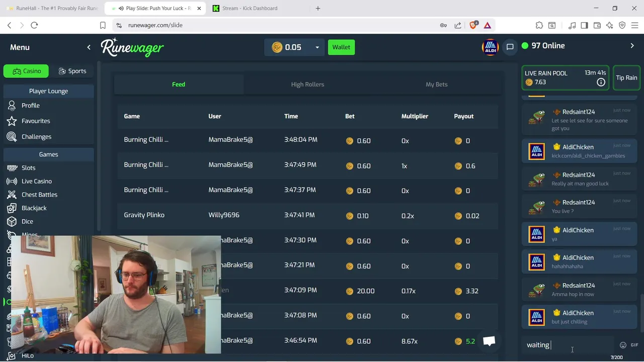The height and width of the screenshot is (362, 644).
Task: Go back to the previous page
Action: coord(9,25)
